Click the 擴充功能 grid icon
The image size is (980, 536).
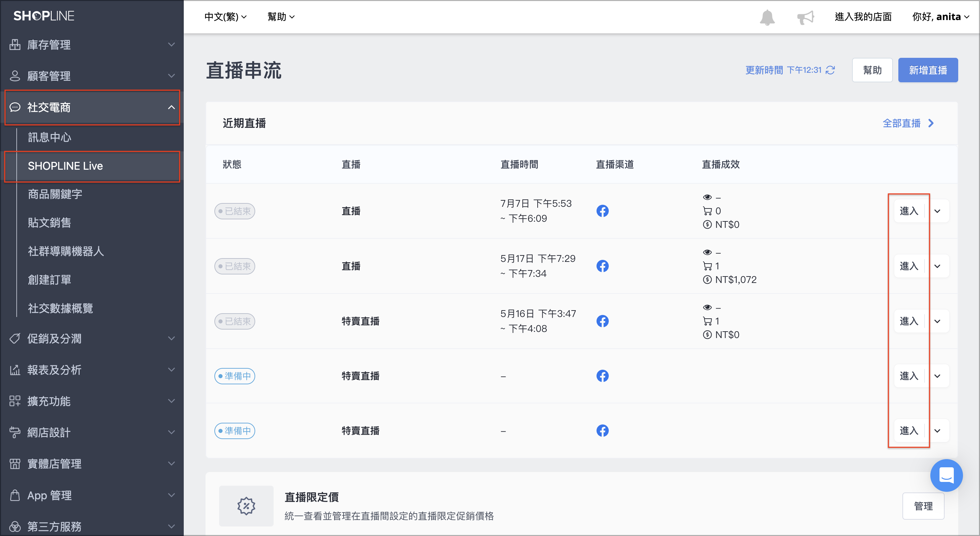coord(15,401)
